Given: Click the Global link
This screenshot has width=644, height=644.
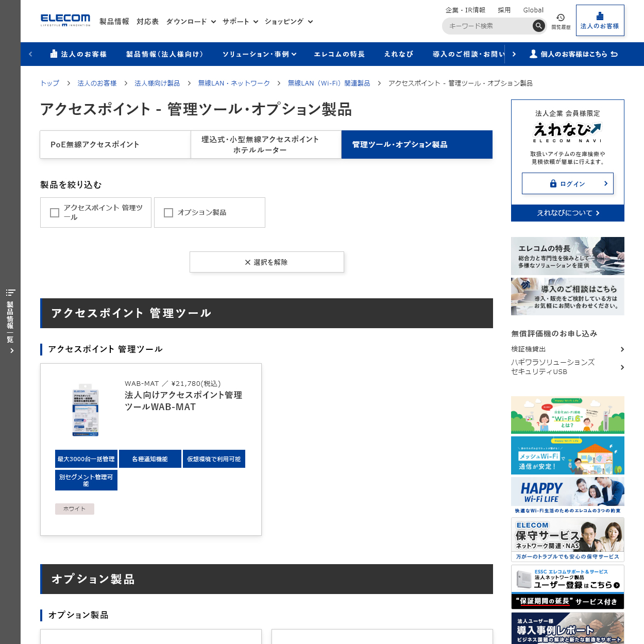Looking at the screenshot, I should [533, 10].
